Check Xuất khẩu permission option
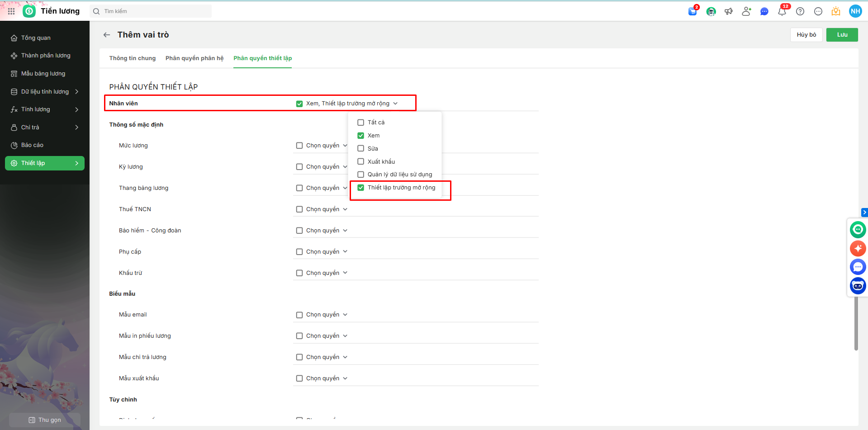Screen dimensions: 868x430 point(360,161)
